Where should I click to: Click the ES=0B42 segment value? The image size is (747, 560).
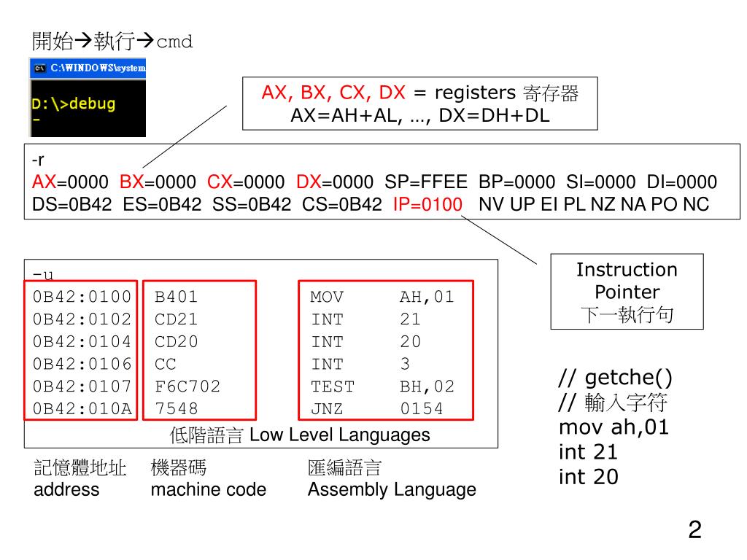[163, 204]
